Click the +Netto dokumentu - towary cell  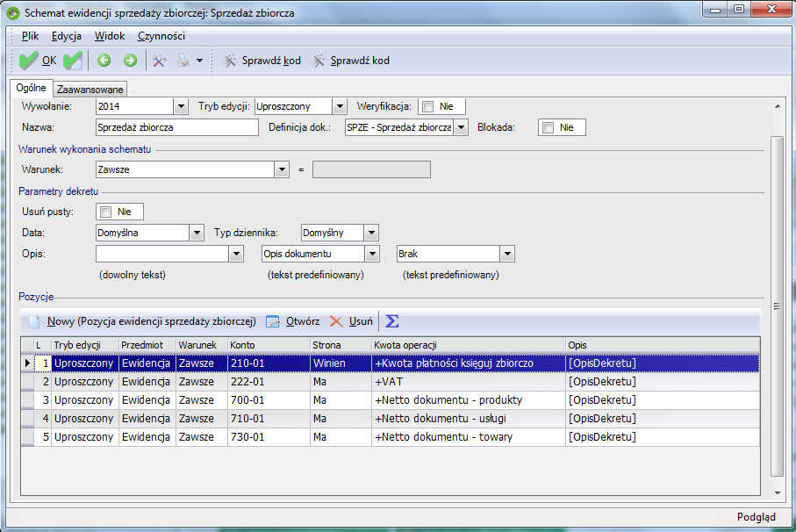tap(469, 437)
